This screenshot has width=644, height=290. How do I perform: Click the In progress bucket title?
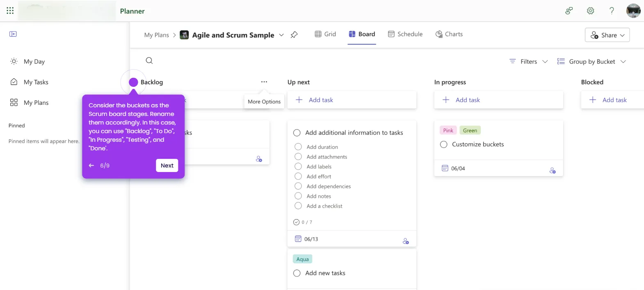(x=450, y=82)
